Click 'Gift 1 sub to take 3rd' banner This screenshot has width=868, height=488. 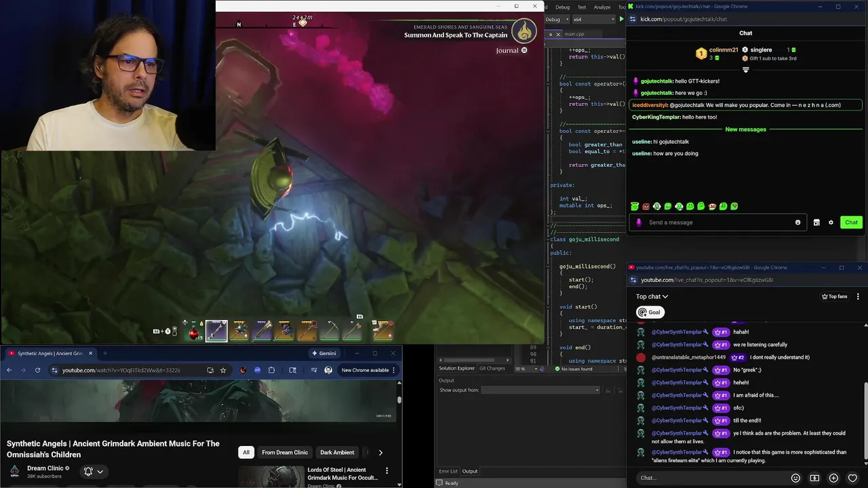click(773, 58)
